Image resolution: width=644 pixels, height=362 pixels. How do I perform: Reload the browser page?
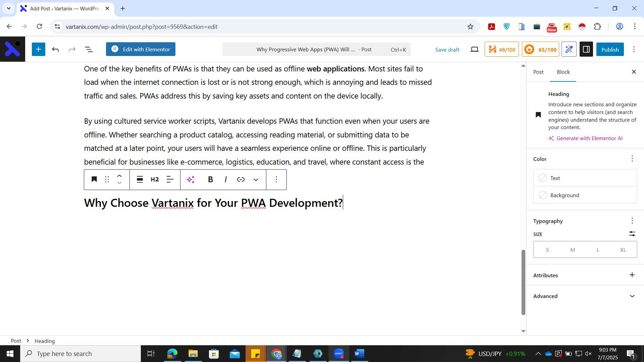(x=39, y=26)
